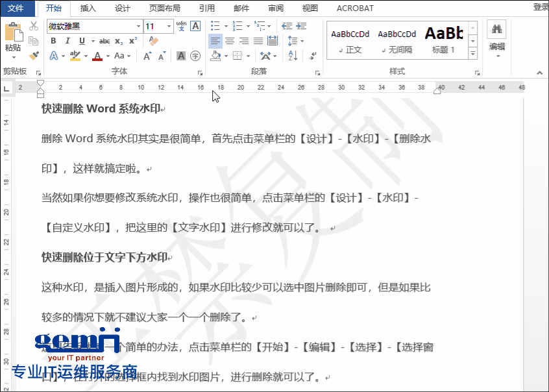
Task: Switch to the 插入 ribbon tab
Action: pos(90,8)
